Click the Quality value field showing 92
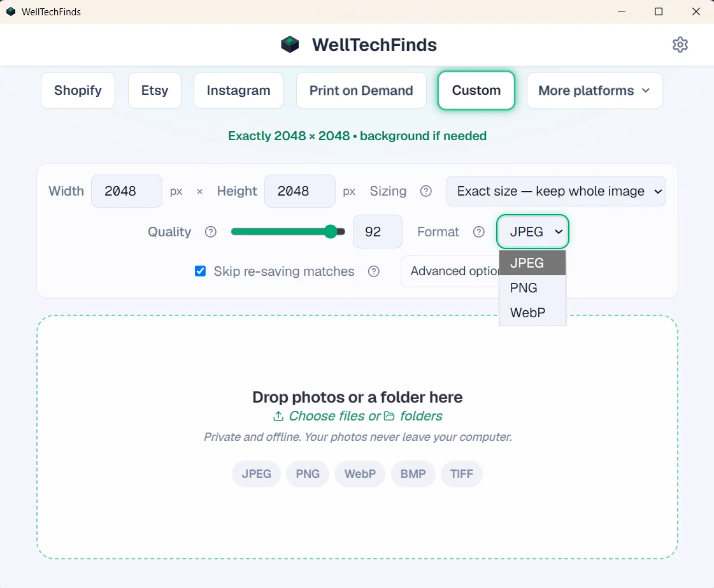Screen dimensions: 714x588 tap(378, 231)
